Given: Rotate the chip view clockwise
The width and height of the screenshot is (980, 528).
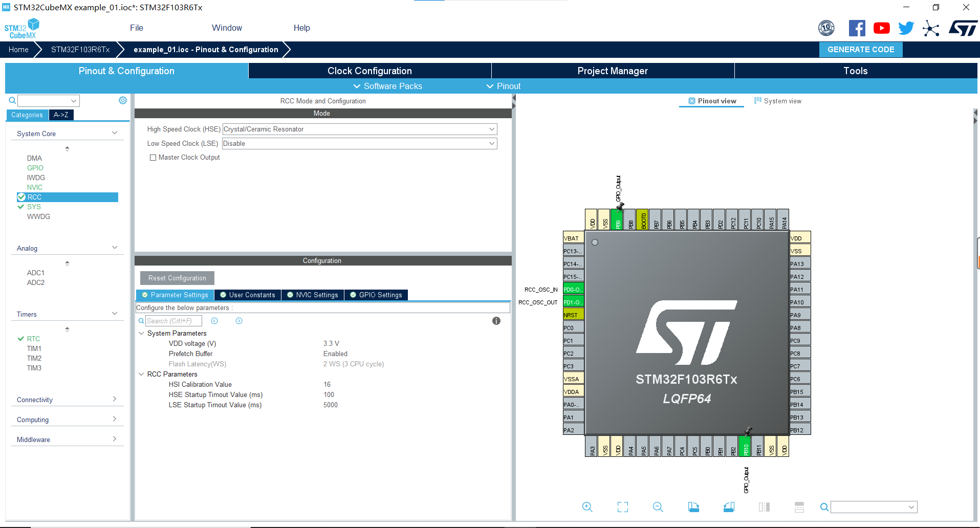Looking at the screenshot, I should click(693, 507).
